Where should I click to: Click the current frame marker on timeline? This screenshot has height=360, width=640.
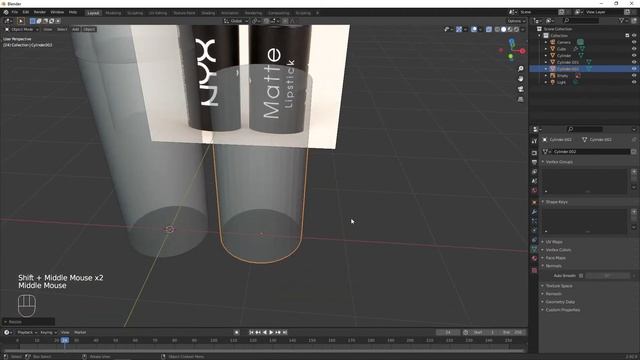tap(64, 340)
